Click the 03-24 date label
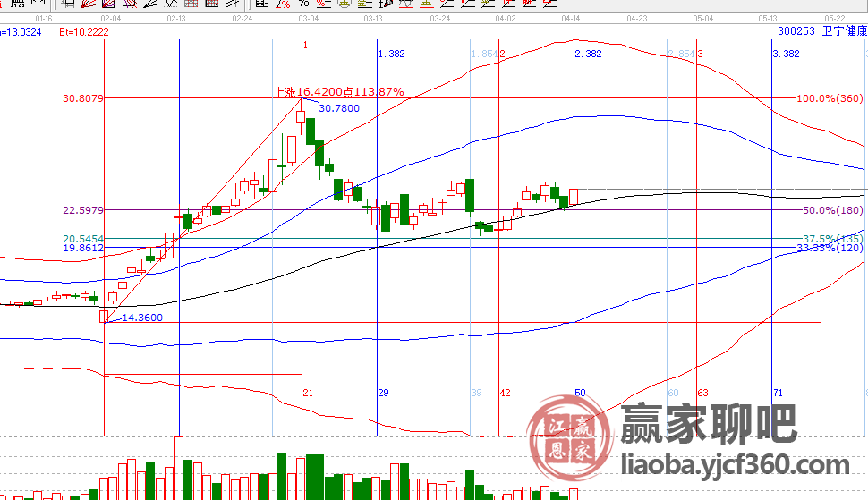 [440, 18]
